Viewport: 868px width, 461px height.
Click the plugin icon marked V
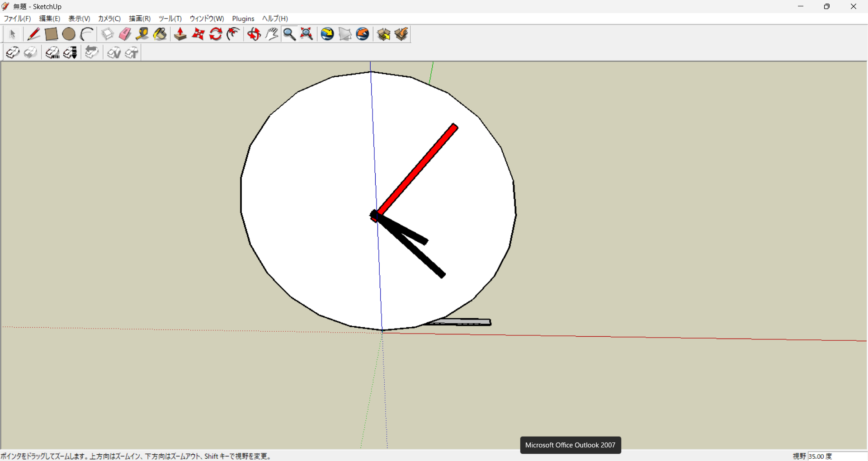[x=113, y=53]
